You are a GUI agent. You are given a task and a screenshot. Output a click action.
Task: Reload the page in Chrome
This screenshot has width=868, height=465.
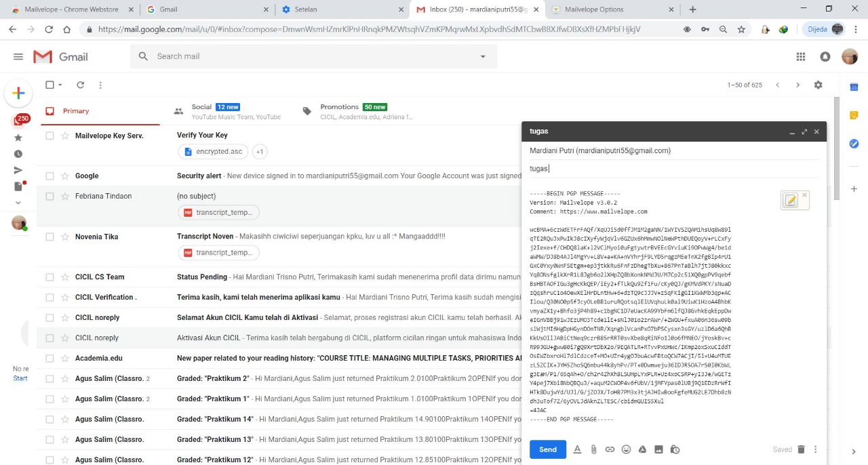point(49,29)
